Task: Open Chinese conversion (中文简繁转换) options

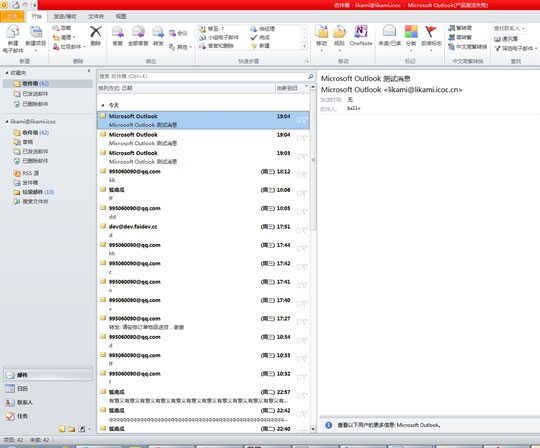Action: click(468, 46)
